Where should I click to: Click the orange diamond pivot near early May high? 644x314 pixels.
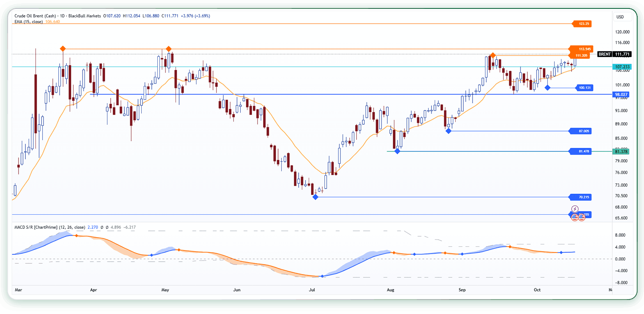169,49
